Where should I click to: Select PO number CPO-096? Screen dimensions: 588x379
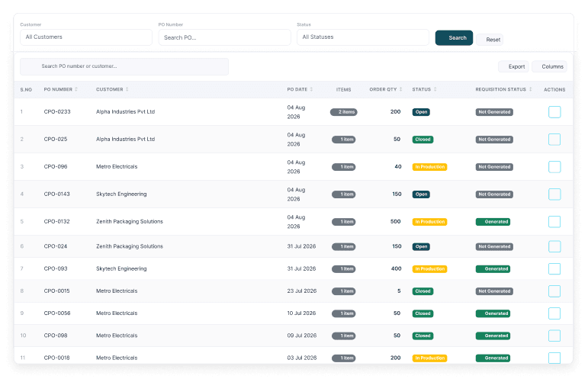tap(56, 166)
